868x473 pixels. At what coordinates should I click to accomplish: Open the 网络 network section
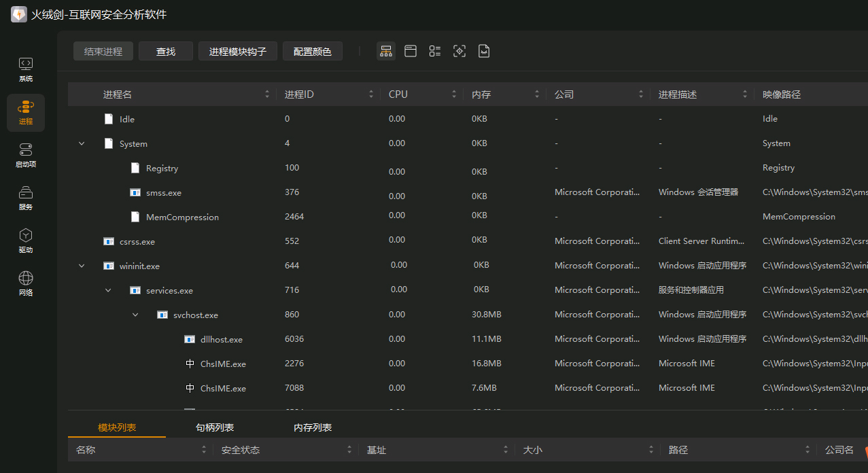coord(26,283)
